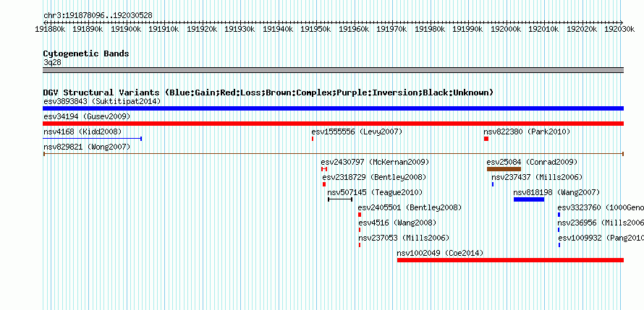644x310 pixels.
Task: Click the 191970k ruler tick label
Action: (391, 29)
